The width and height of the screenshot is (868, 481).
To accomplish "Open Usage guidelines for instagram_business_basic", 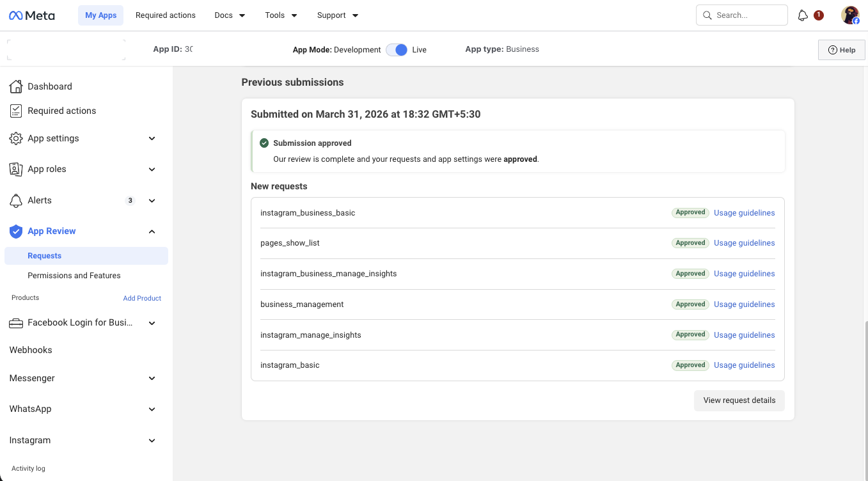I will point(745,212).
